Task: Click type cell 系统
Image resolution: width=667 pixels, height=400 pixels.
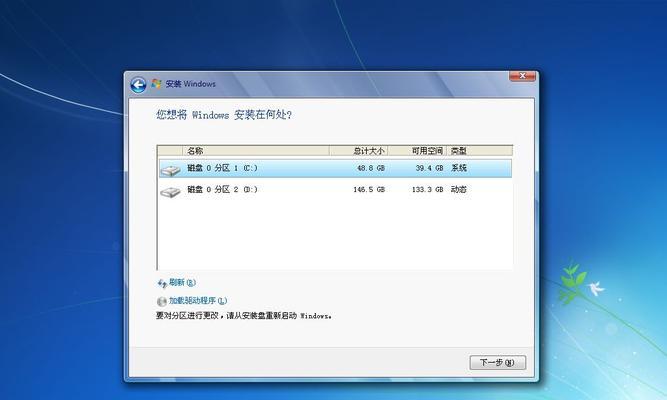Action: (x=459, y=168)
